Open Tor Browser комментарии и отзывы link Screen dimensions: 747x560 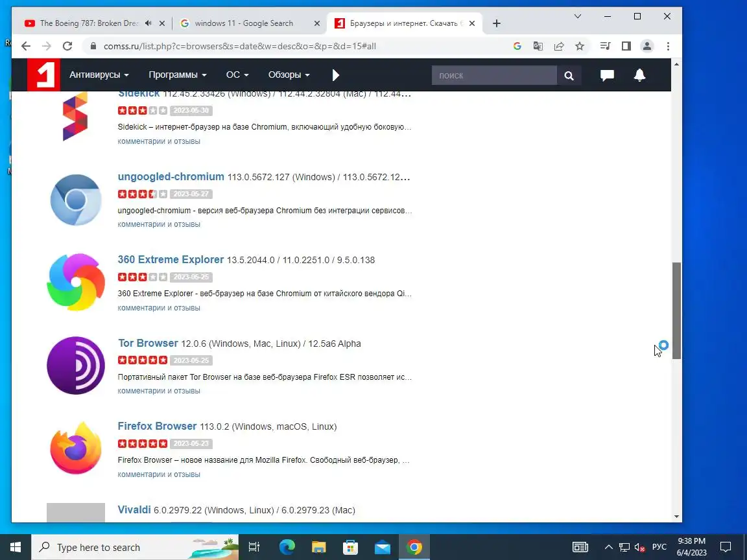coord(159,390)
